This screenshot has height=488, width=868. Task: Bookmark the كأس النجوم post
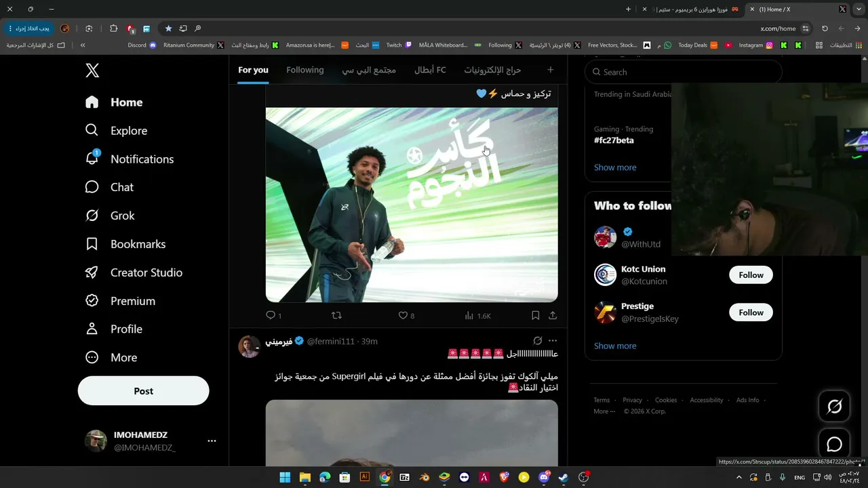point(535,315)
